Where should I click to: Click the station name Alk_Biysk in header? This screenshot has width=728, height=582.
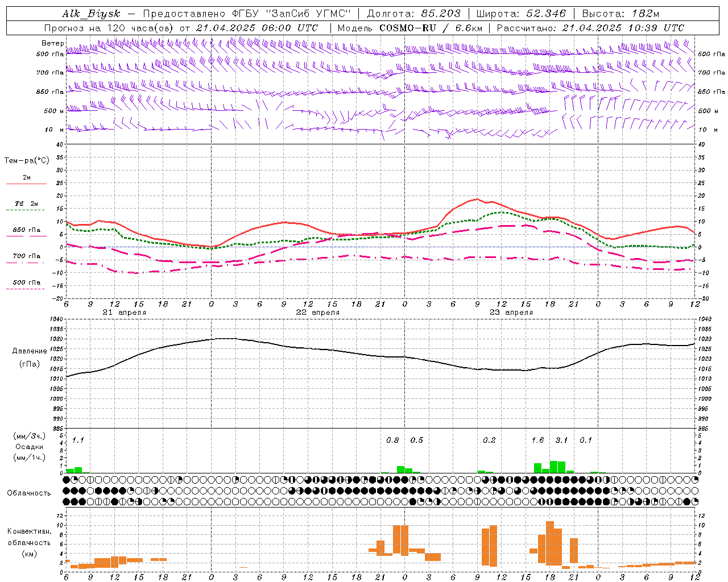(91, 14)
